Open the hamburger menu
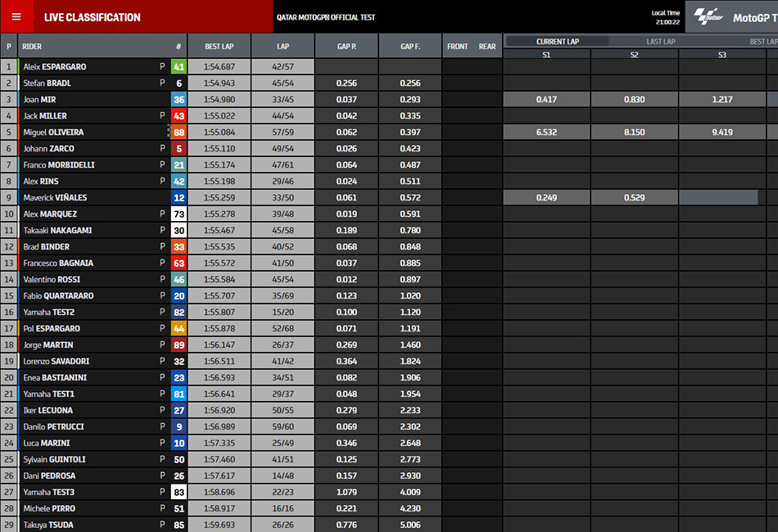The image size is (778, 532). pos(16,17)
